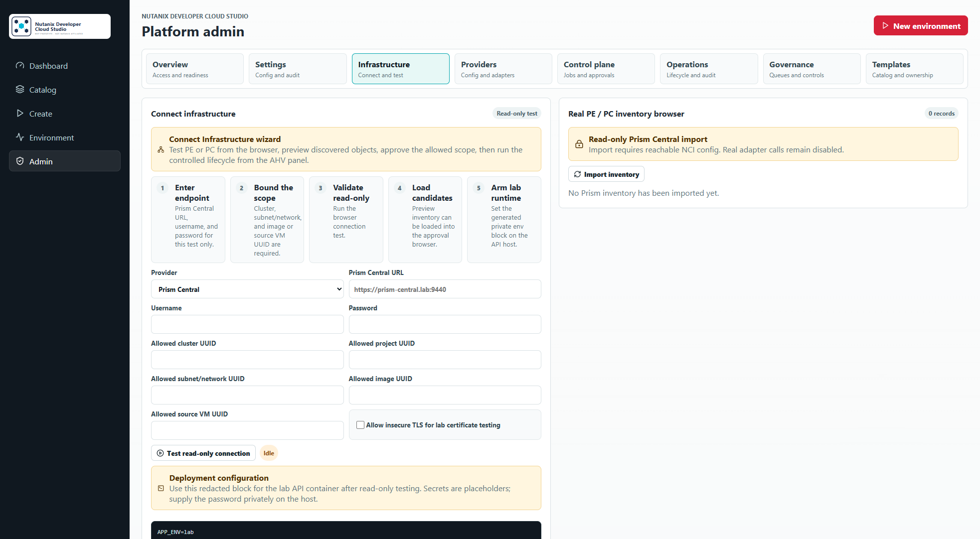The image size is (980, 539).
Task: Click the network icon beside Connect Infrastructure wizard
Action: tap(161, 150)
